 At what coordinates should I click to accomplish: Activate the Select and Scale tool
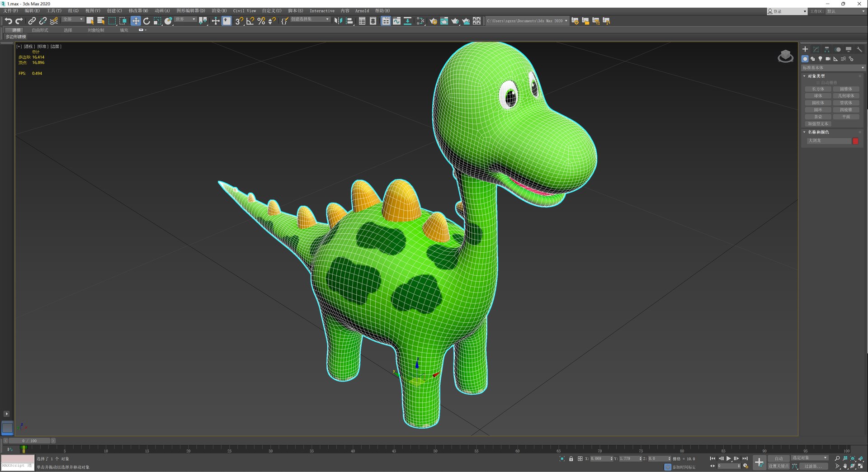click(x=157, y=21)
